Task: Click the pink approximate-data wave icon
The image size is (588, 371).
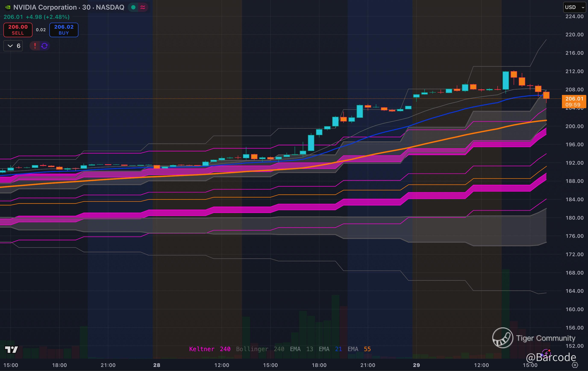Action: coord(143,7)
